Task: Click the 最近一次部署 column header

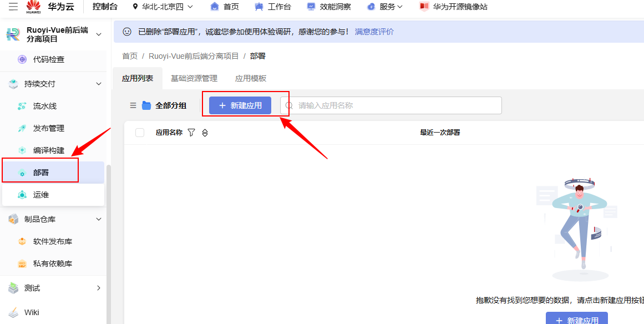Action: click(440, 133)
